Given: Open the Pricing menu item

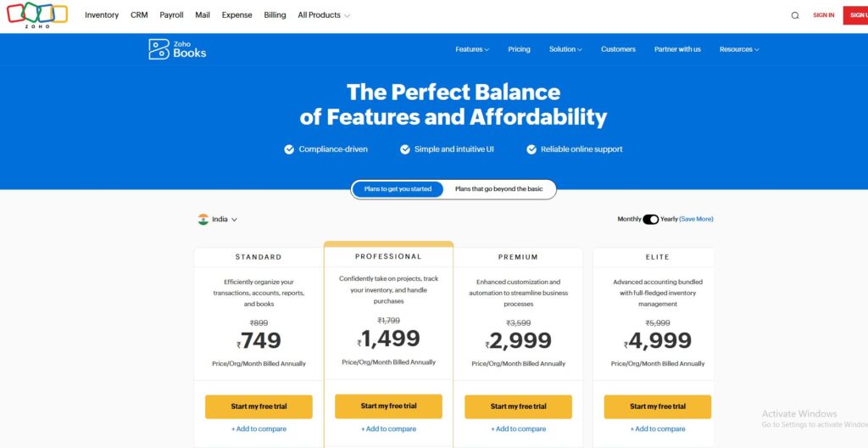Looking at the screenshot, I should [519, 49].
